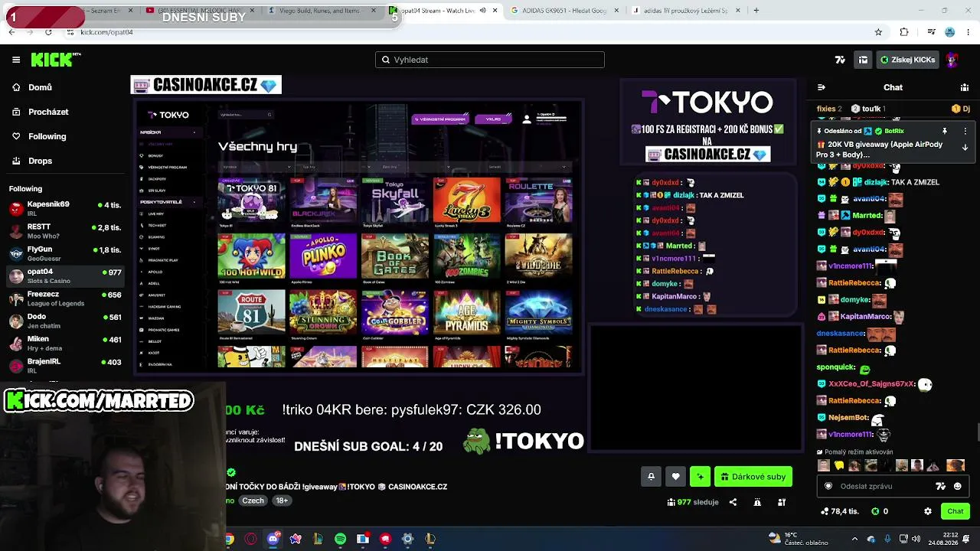Open the user profile avatar menu
The height and width of the screenshot is (551, 980).
tap(952, 60)
